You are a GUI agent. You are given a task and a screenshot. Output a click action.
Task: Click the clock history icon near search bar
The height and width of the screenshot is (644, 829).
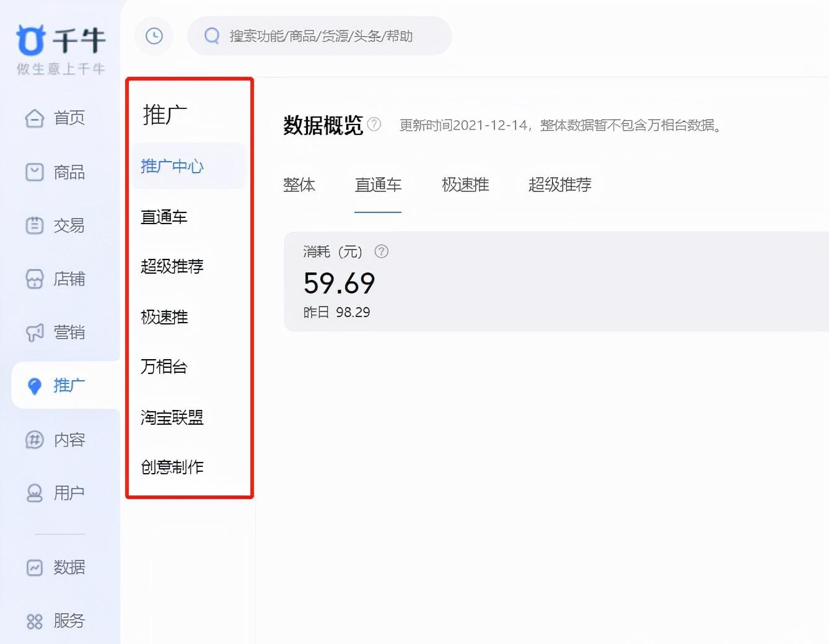[154, 37]
